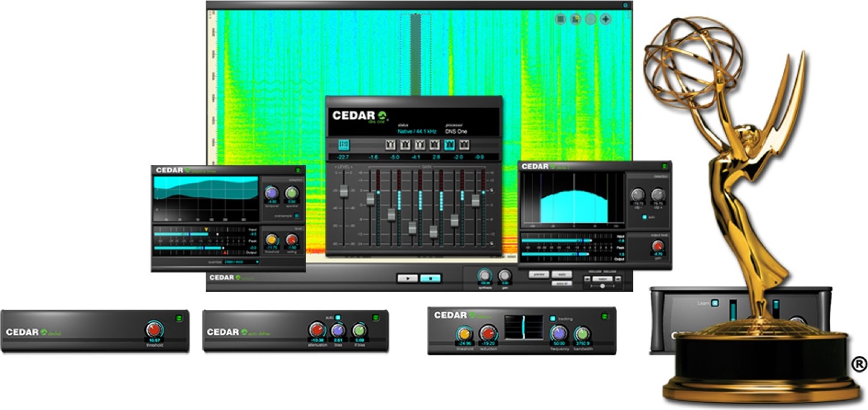Screen dimensions: 868x410
Task: Click the play button in the transport bar
Action: click(x=407, y=278)
